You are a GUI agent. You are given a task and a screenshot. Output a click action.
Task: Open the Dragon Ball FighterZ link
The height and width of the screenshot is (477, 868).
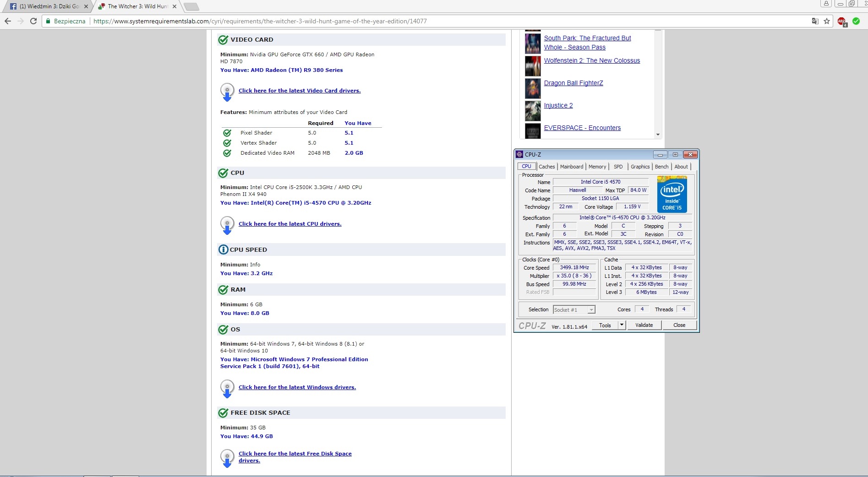(573, 83)
